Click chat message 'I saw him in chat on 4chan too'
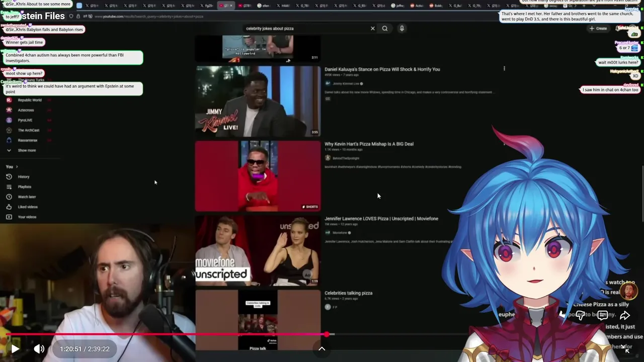The height and width of the screenshot is (362, 644). click(610, 89)
